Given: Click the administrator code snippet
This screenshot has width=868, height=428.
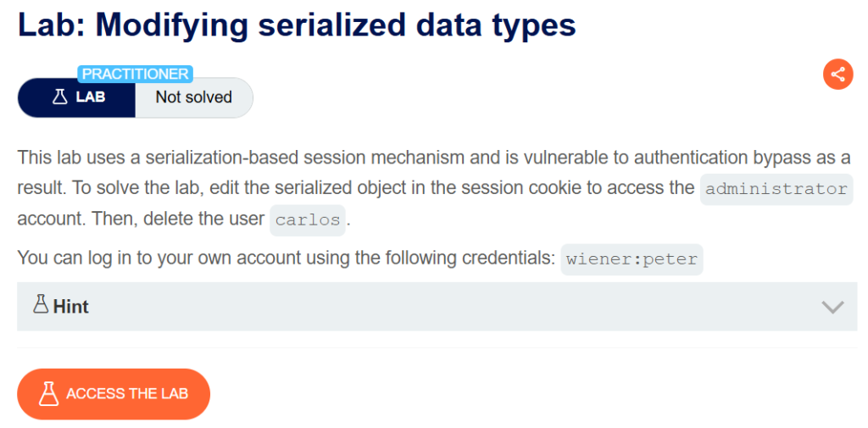Looking at the screenshot, I should (x=776, y=189).
